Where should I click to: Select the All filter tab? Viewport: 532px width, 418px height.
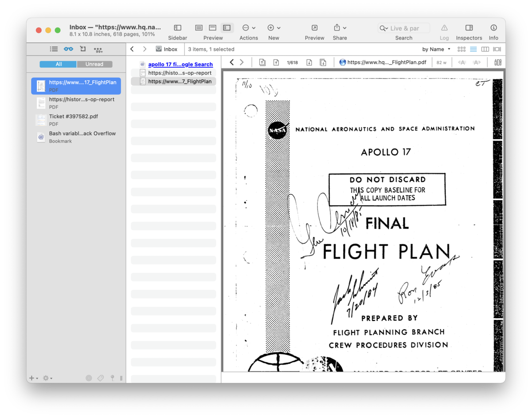coord(58,64)
